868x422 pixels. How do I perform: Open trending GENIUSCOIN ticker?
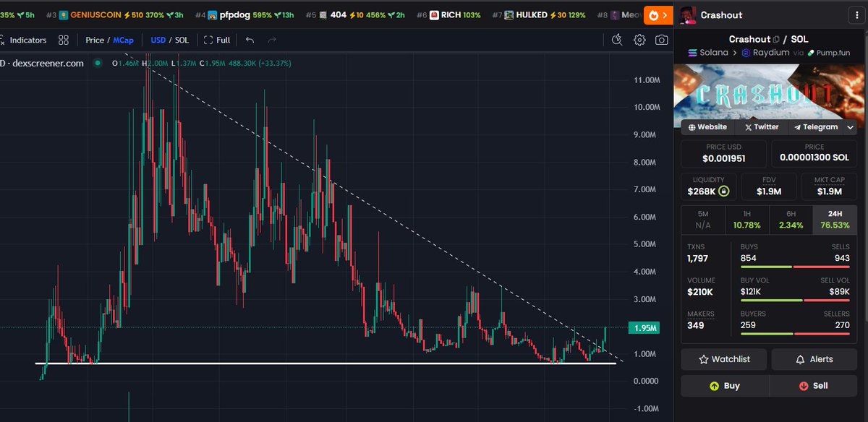[114, 15]
